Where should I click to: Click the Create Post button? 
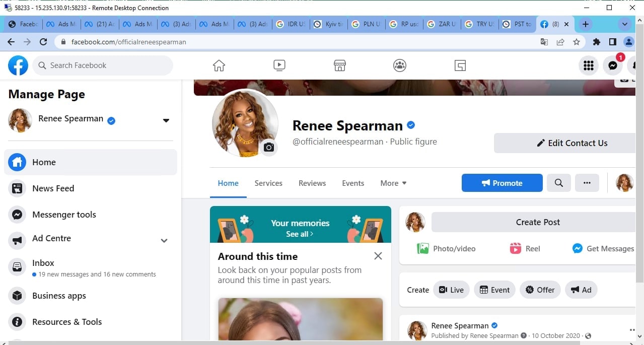point(533,222)
